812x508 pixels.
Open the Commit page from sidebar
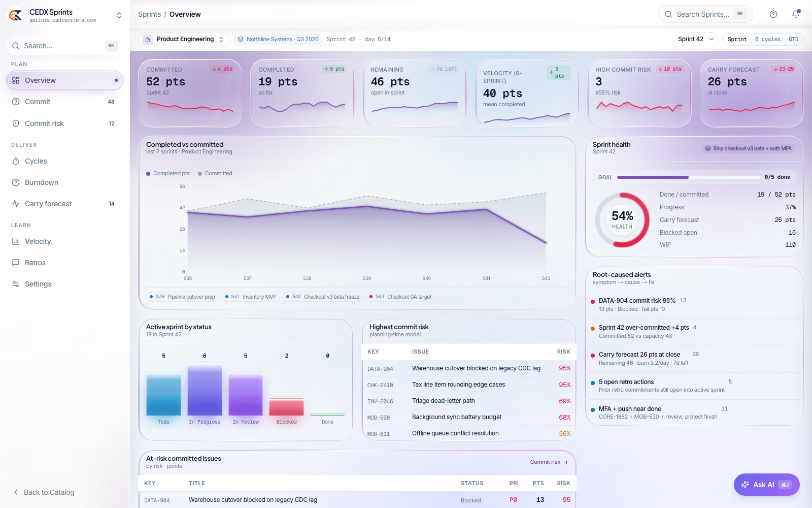pos(64,102)
